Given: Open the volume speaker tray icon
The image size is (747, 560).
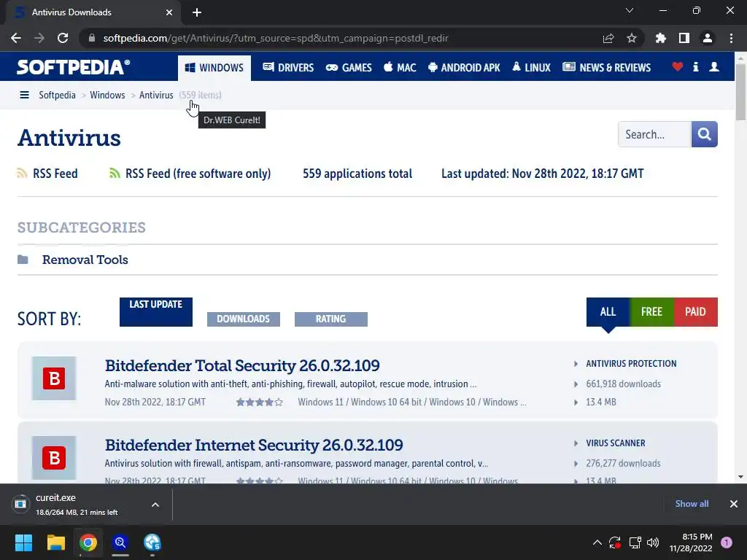Looking at the screenshot, I should 653,542.
